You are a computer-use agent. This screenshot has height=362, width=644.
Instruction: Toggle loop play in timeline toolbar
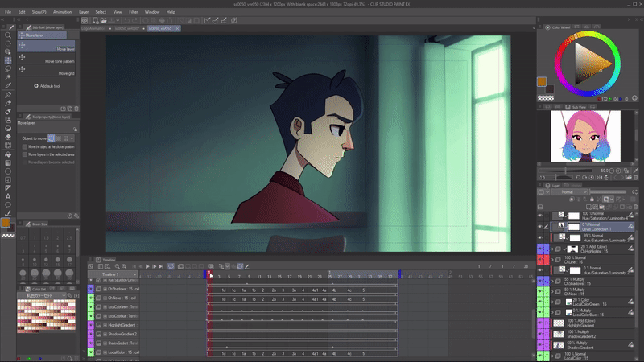(171, 266)
